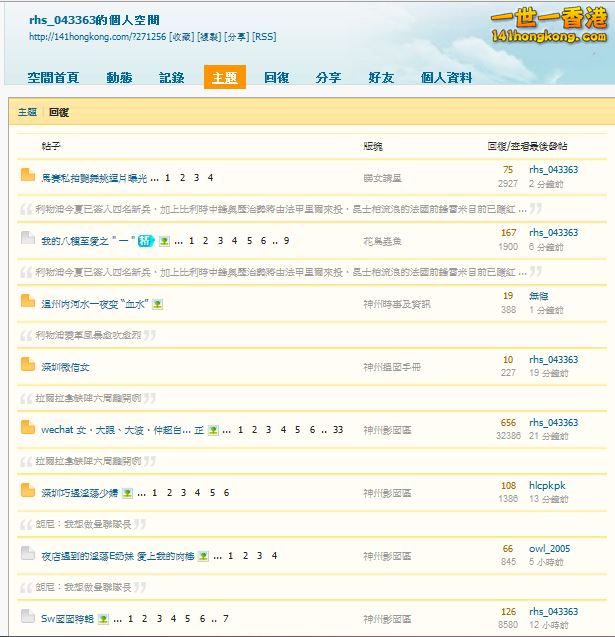Click the grey folder icon beside 我的八個至愛之
Screen dimensions: 615x637
28,238
